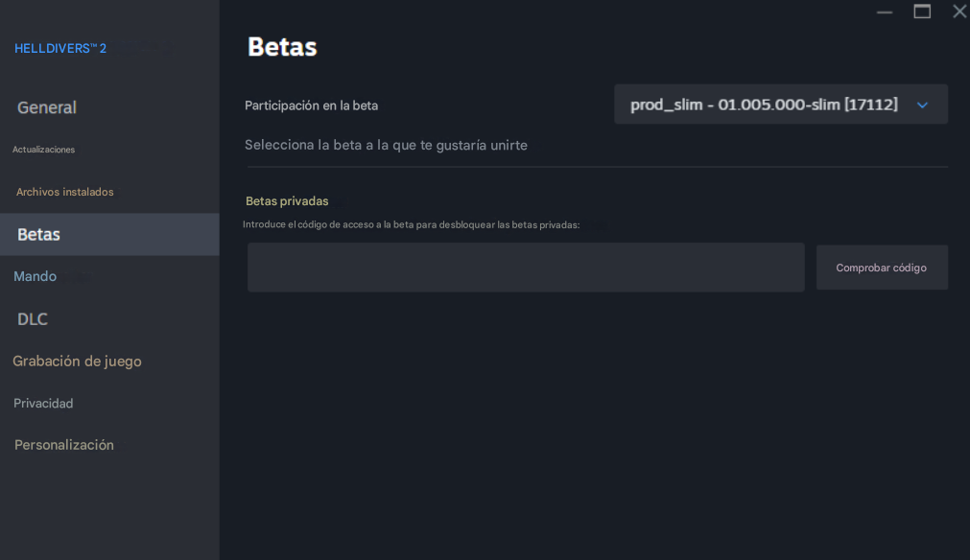The height and width of the screenshot is (560, 970).
Task: Show Grabación de juego settings
Action: tap(77, 362)
